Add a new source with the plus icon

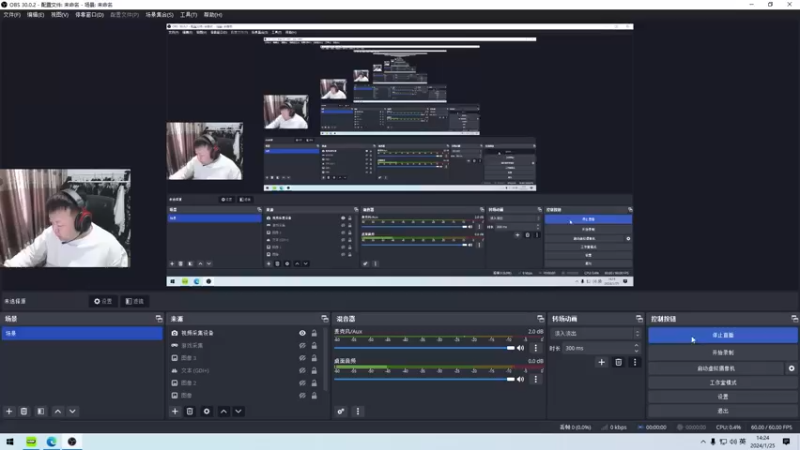coord(175,411)
